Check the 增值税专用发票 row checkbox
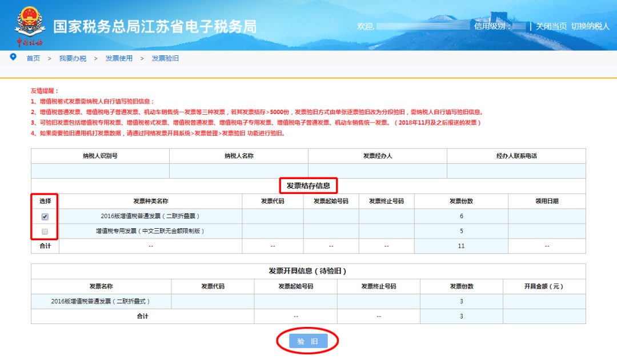 [45, 232]
